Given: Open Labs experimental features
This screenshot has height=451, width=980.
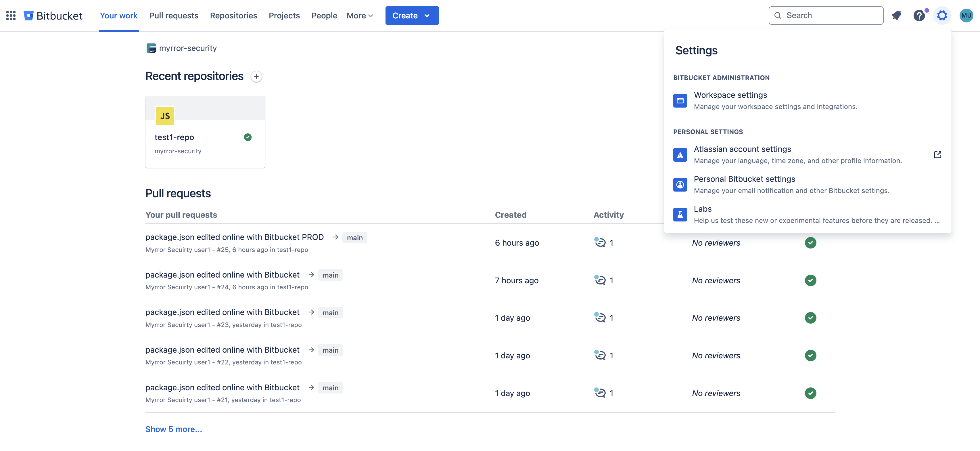Looking at the screenshot, I should pos(807,215).
